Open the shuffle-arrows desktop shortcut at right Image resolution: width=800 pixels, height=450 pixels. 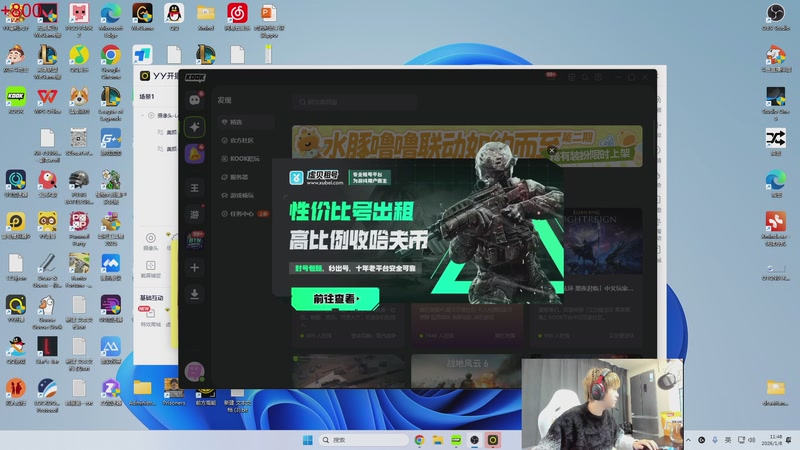[776, 141]
